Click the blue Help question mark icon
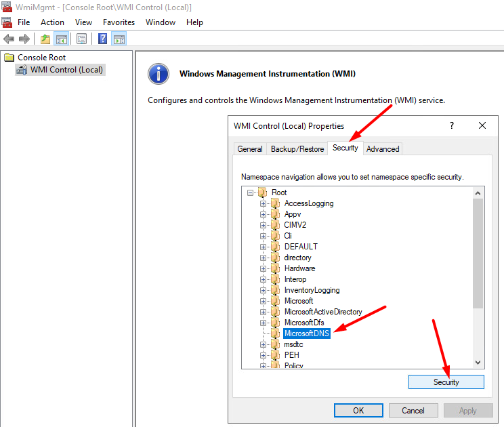 pos(102,39)
